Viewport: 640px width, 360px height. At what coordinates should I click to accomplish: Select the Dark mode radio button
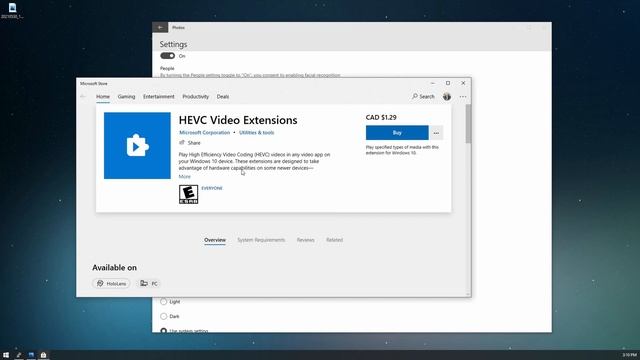click(x=164, y=316)
